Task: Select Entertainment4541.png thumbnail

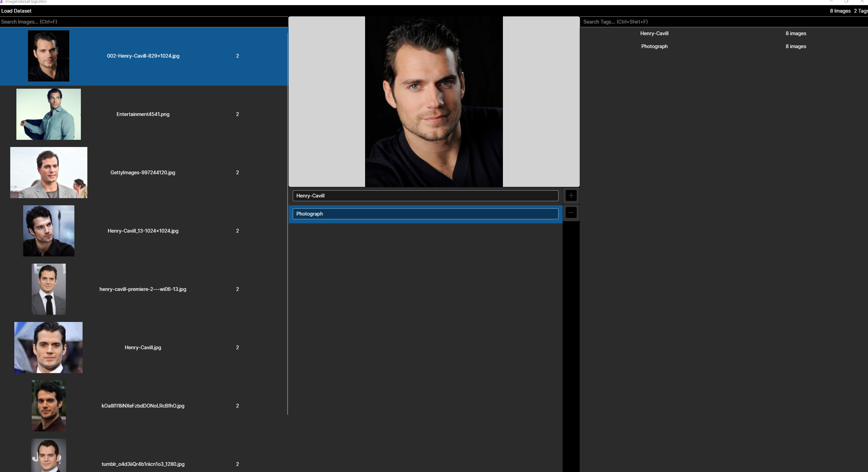Action: coord(48,114)
